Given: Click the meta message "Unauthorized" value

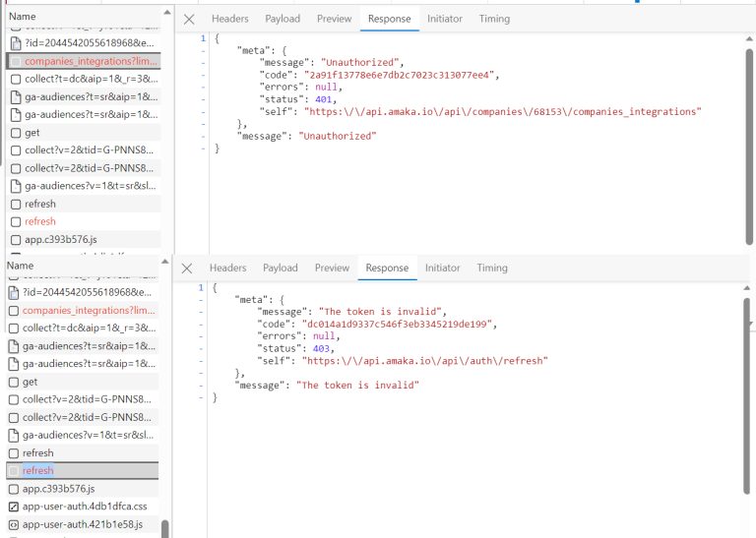Looking at the screenshot, I should [359, 62].
